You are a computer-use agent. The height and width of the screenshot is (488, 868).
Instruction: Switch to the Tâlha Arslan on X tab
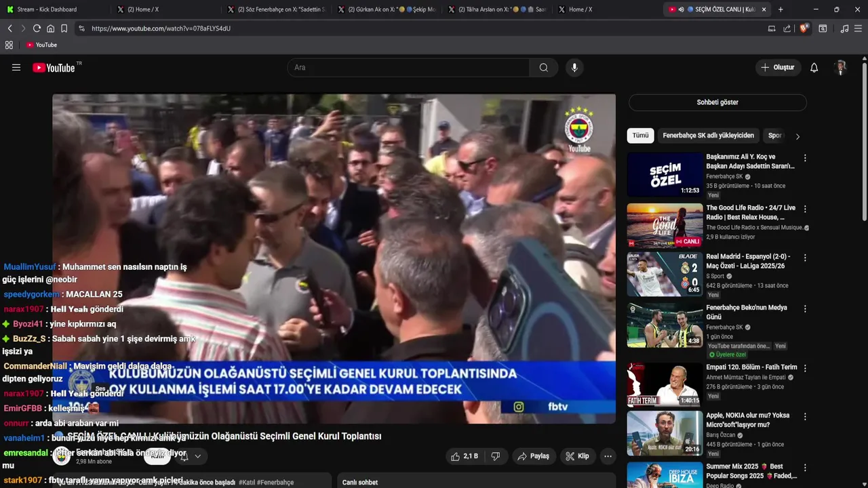[497, 9]
